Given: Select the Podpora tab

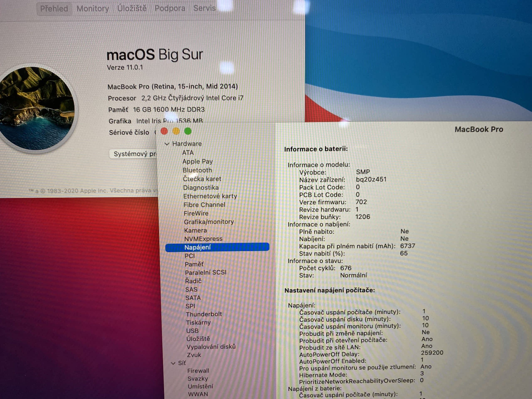Looking at the screenshot, I should (170, 9).
